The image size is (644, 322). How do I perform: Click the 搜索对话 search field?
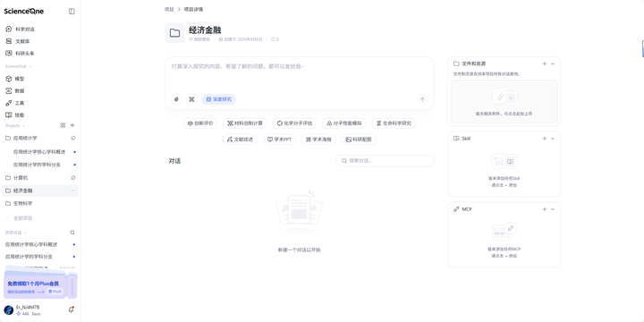(x=385, y=161)
